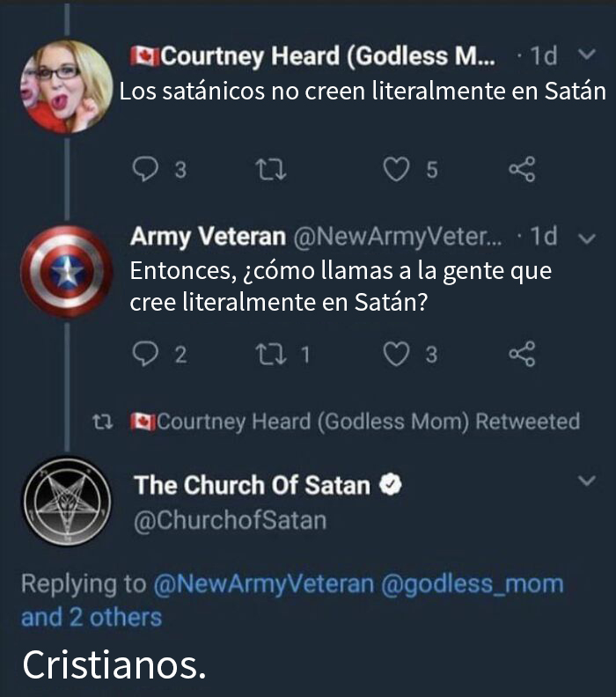
Task: Expand the Army Veteran tweet menu arrow
Action: (589, 236)
